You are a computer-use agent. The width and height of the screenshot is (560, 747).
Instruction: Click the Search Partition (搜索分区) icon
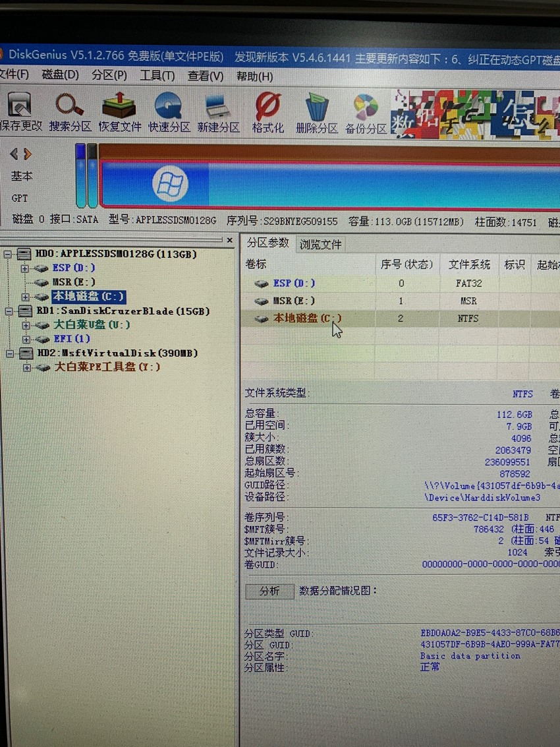70,104
